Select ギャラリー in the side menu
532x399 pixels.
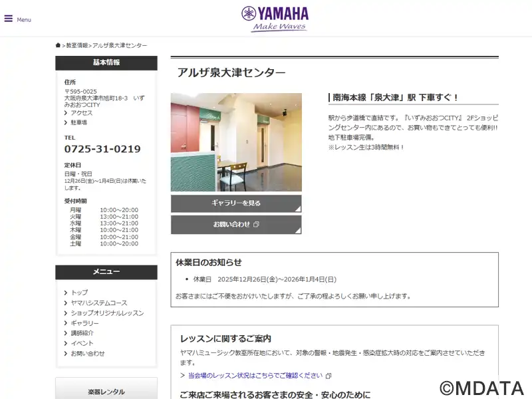pyautogui.click(x=84, y=323)
